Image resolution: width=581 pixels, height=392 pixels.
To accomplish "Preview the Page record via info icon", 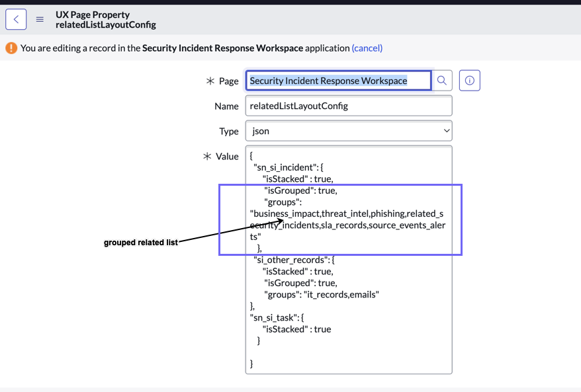I will coord(469,81).
